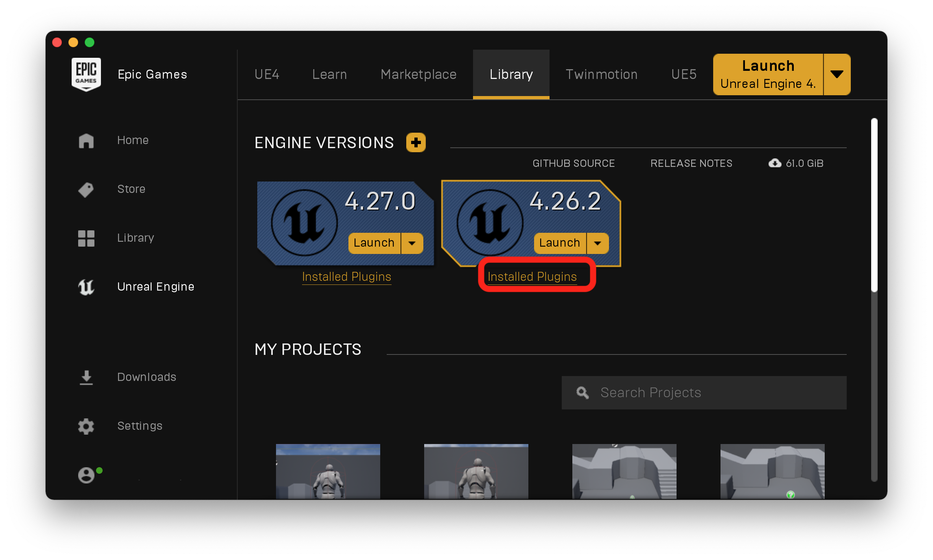
Task: Click the vertical scrollbar on the right
Action: [874, 205]
